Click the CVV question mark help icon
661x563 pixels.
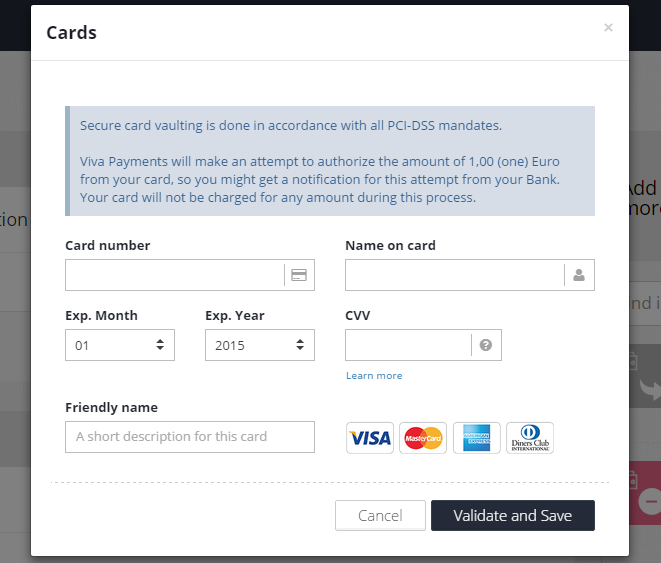(486, 345)
